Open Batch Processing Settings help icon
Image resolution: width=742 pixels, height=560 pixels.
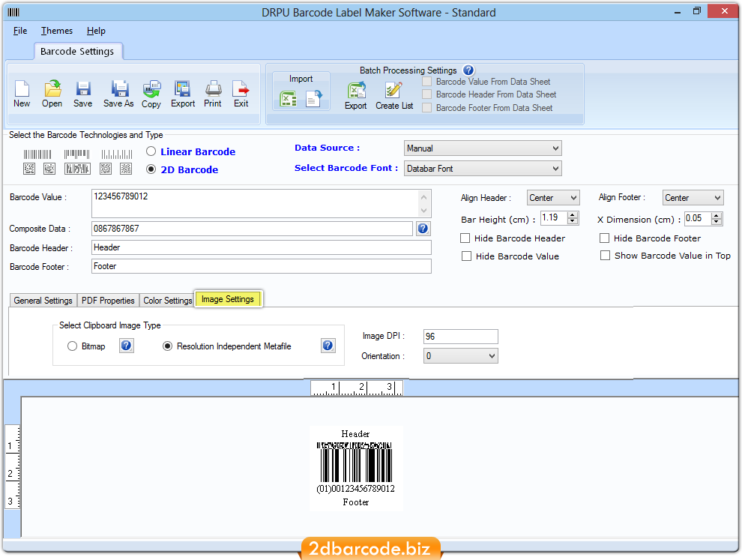pos(468,70)
